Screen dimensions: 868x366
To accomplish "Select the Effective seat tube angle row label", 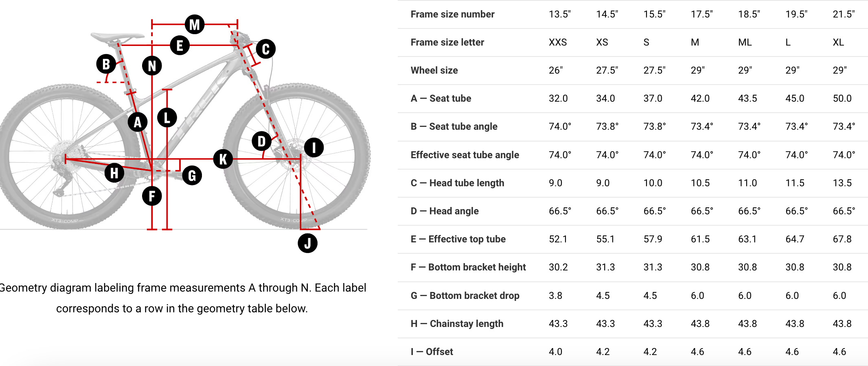I will click(x=465, y=155).
